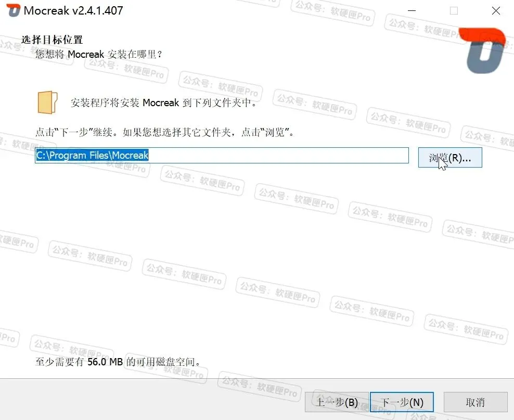Viewport: 514px width, 420px height.
Task: Continue with 下一步(N) button
Action: coord(402,402)
